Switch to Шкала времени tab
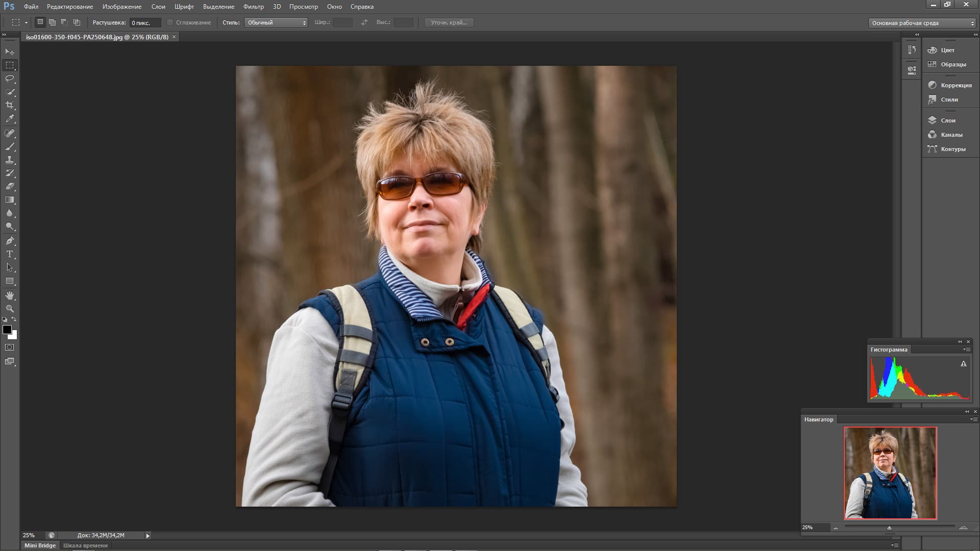Image resolution: width=980 pixels, height=551 pixels. click(85, 545)
